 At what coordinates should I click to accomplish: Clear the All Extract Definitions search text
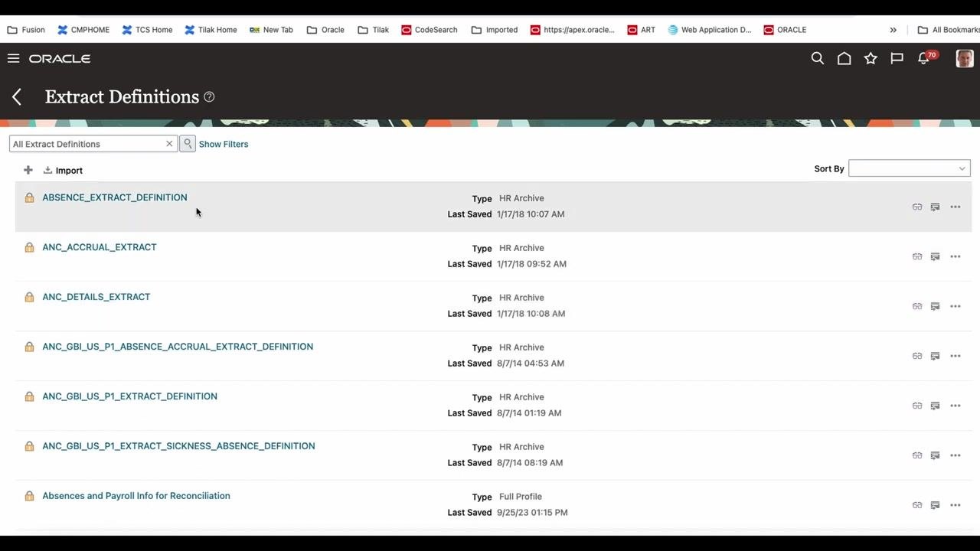click(169, 144)
